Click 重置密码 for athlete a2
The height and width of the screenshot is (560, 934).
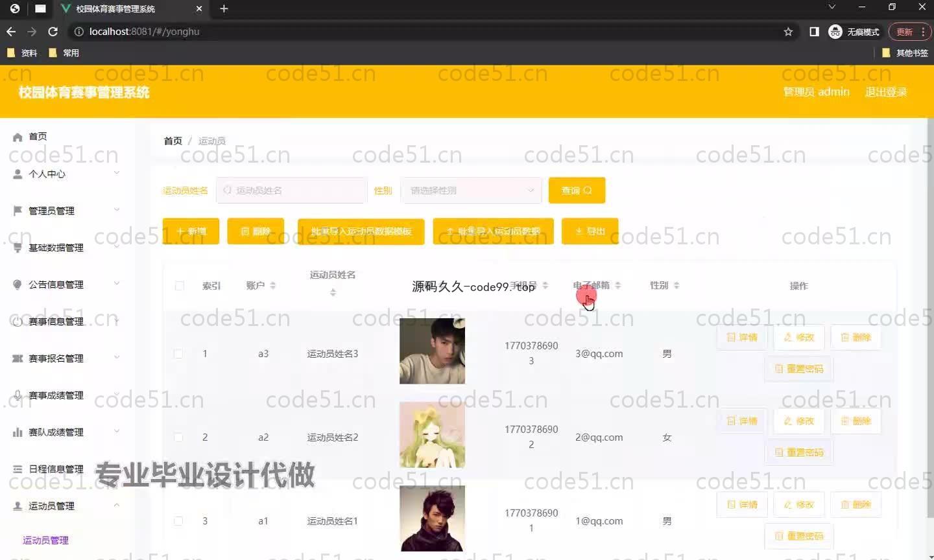[799, 452]
